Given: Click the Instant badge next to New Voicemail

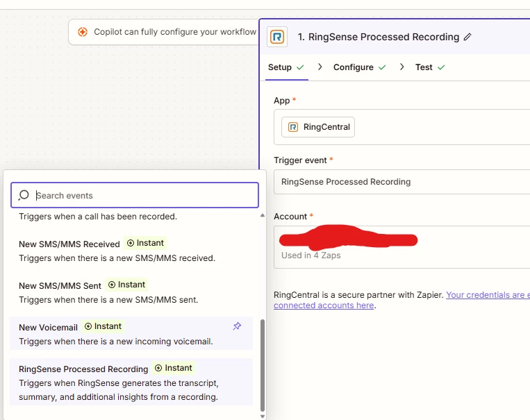Looking at the screenshot, I should coord(103,326).
